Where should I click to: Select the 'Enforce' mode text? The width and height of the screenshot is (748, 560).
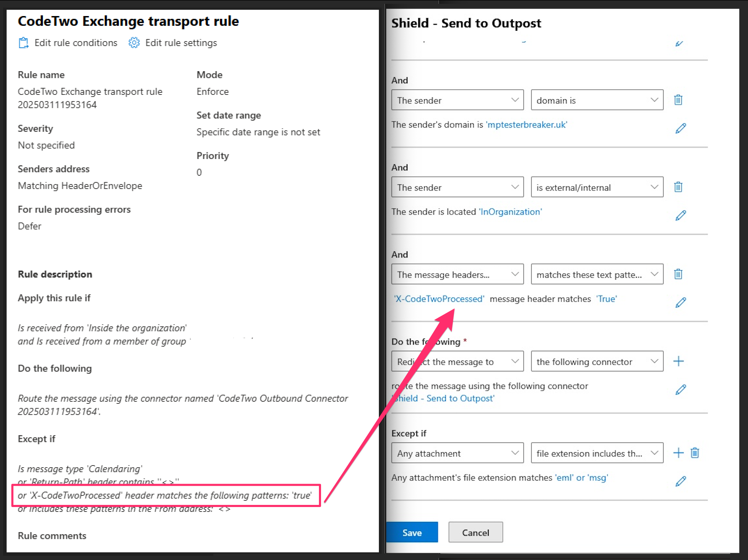coord(213,92)
